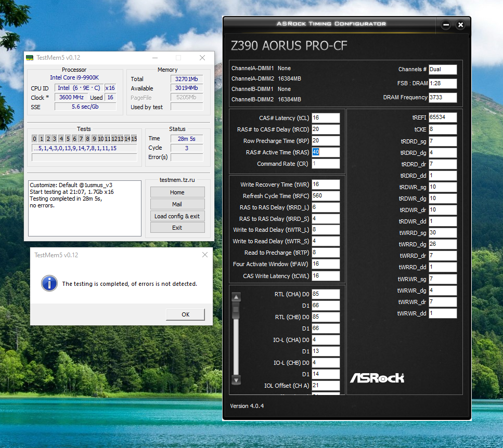Click the CAS# Latency (tCL) field
The height and width of the screenshot is (448, 503).
pos(326,118)
